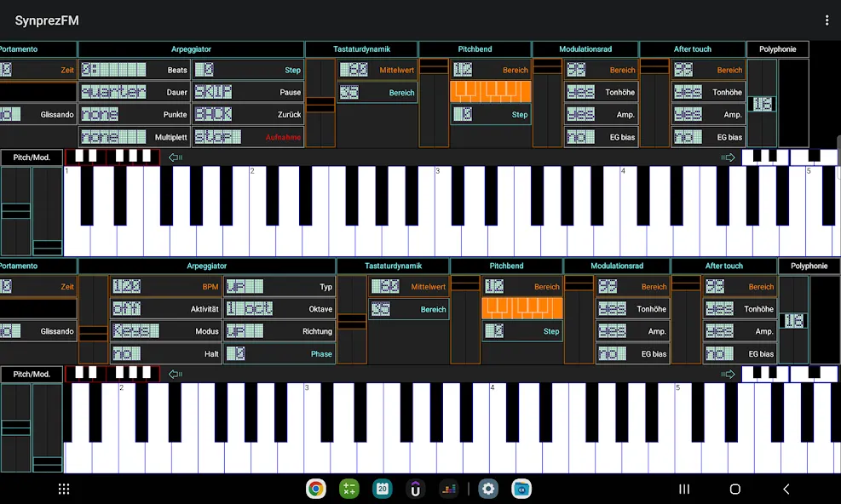Tap the Android back button
Image resolution: width=841 pixels, height=504 pixels.
click(x=786, y=489)
